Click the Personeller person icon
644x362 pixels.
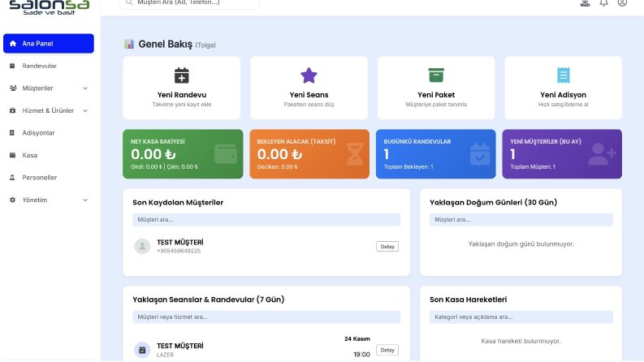tap(12, 178)
